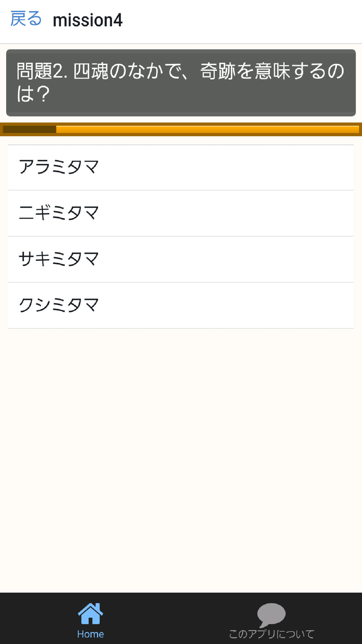Viewport: 362px width, 644px height.
Task: Tap the blue Home house icon
Action: 90,614
